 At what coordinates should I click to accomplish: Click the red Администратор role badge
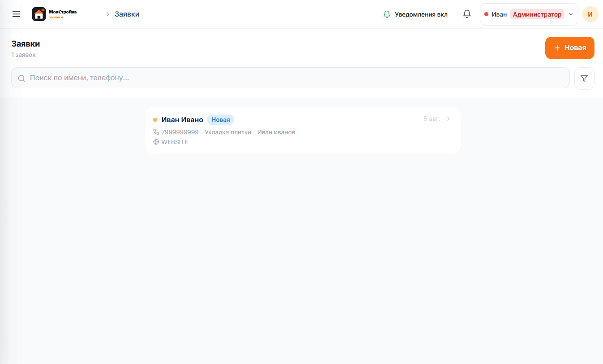tap(537, 14)
